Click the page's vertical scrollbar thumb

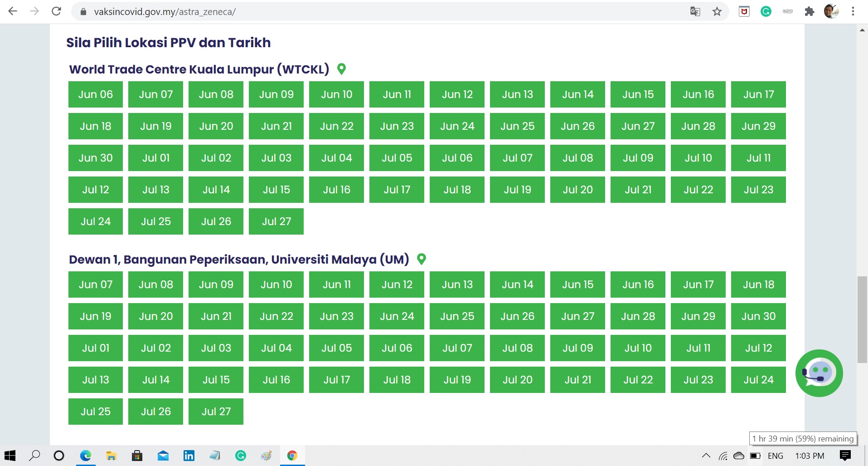pos(862,319)
